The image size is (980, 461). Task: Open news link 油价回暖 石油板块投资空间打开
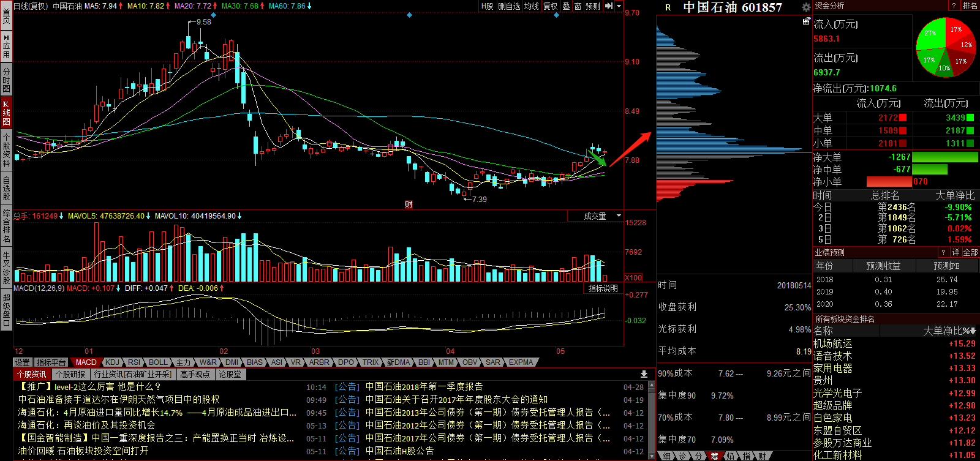point(83,451)
